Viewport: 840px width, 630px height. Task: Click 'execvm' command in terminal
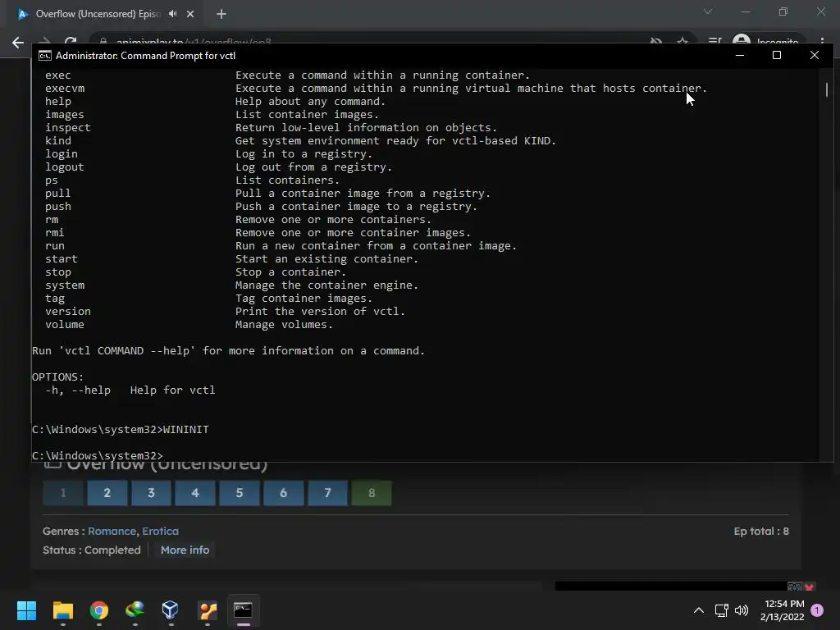click(65, 89)
